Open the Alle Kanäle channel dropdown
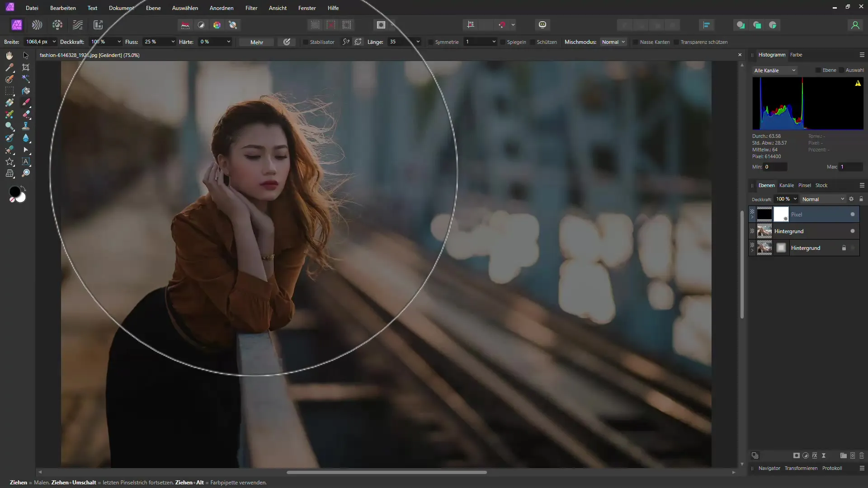The width and height of the screenshot is (868, 488). click(x=775, y=70)
